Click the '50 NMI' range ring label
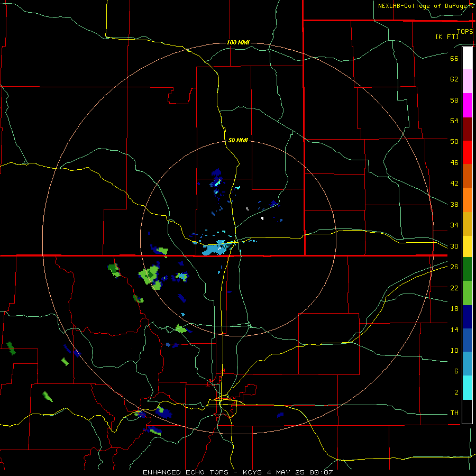Viewport: 476px width, 476px height. click(x=238, y=140)
